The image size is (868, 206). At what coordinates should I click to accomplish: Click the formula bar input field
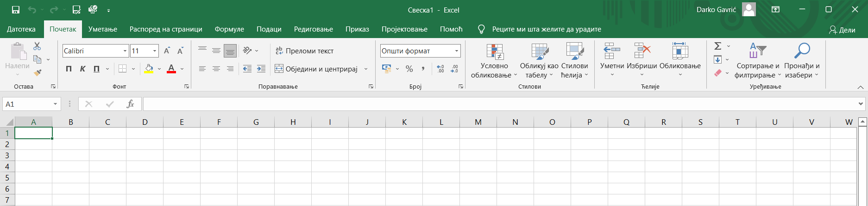click(x=500, y=104)
